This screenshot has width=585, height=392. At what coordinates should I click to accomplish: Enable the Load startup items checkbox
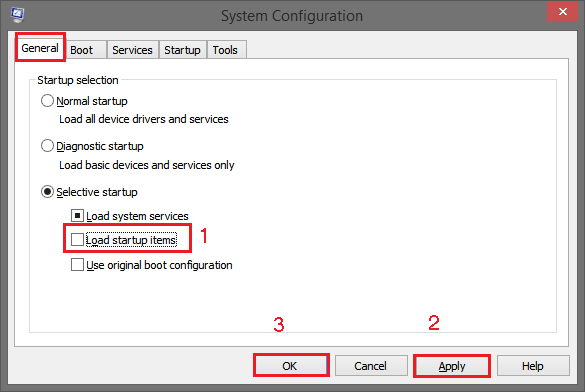pos(77,239)
